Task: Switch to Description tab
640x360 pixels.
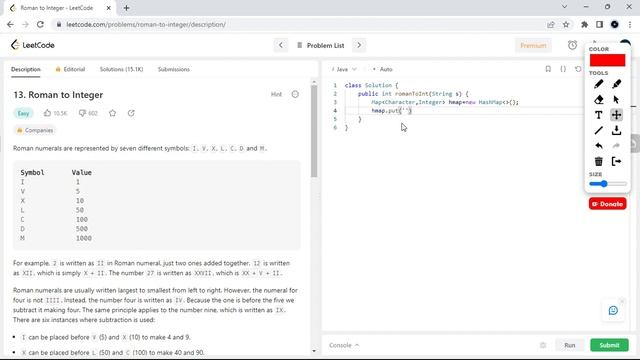Action: point(26,69)
